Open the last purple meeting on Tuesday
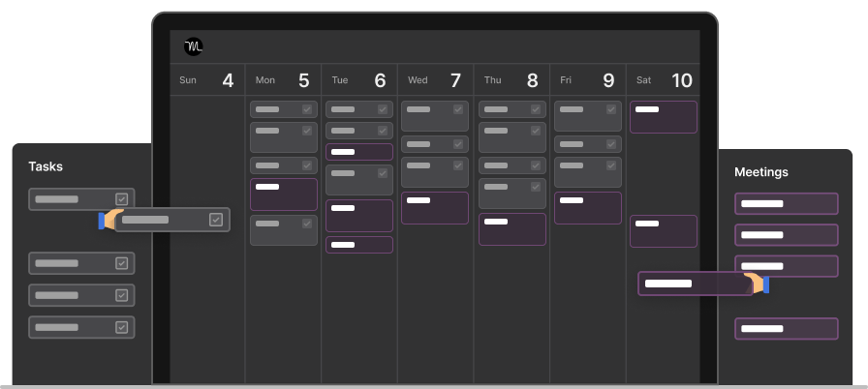The width and height of the screenshot is (868, 389). (359, 245)
